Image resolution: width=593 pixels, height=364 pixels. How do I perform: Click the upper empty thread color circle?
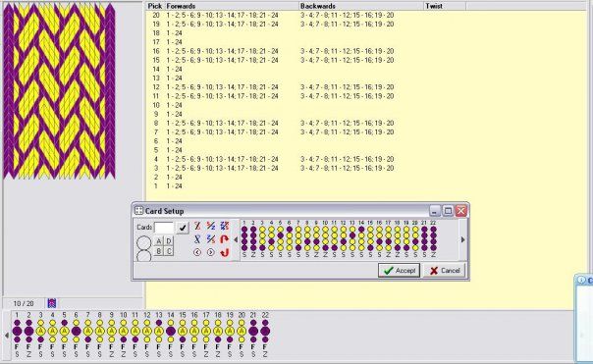pos(143,243)
